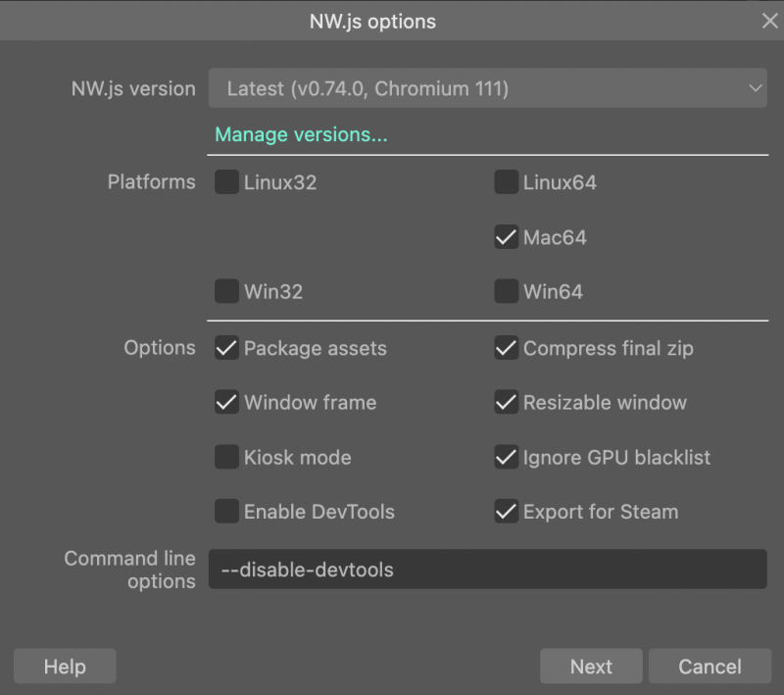Uncheck Export for Steam
The width and height of the screenshot is (784, 695).
pyautogui.click(x=506, y=512)
